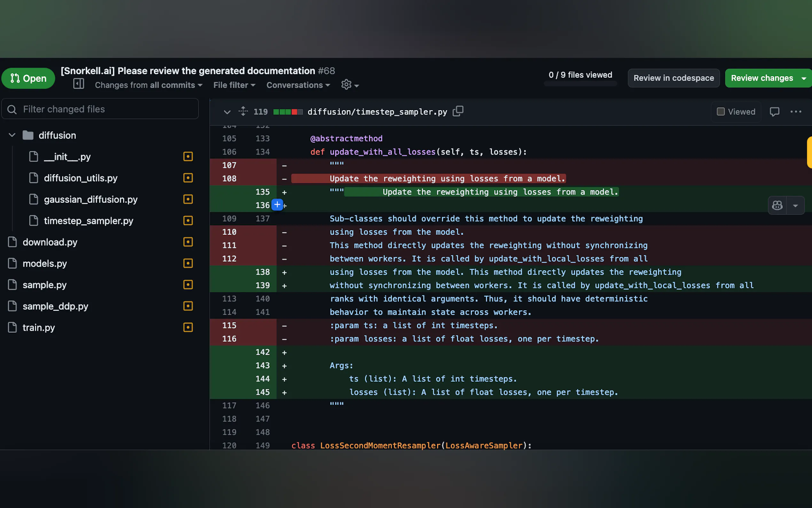This screenshot has height=508, width=812.
Task: Collapse the diffusion folder in tree
Action: pos(12,135)
